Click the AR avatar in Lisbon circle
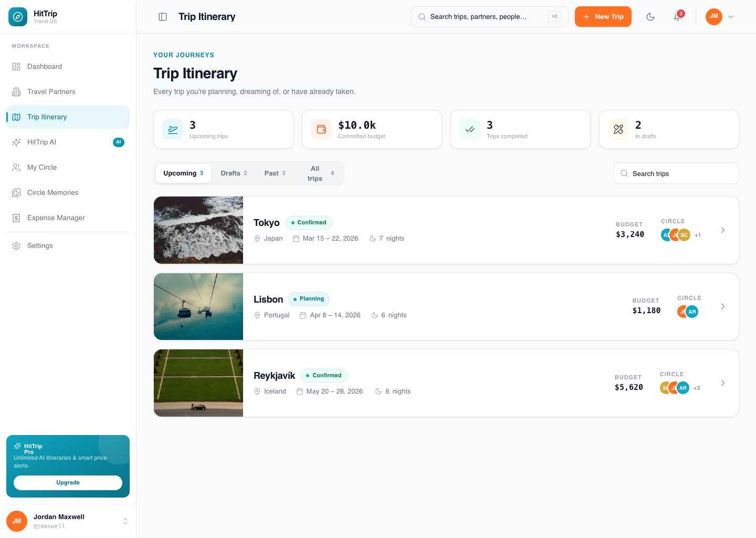The height and width of the screenshot is (538, 756). click(x=692, y=312)
